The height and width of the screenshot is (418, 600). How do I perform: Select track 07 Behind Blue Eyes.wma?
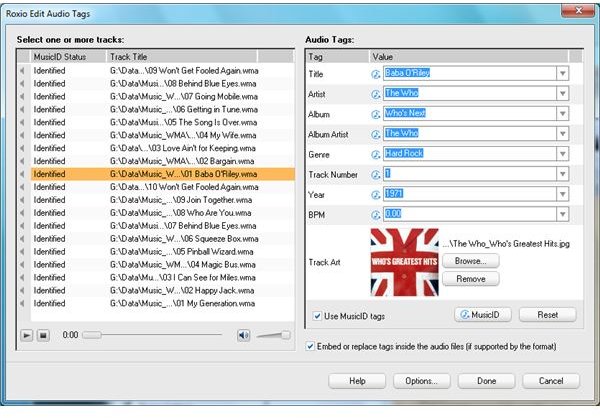(163, 226)
